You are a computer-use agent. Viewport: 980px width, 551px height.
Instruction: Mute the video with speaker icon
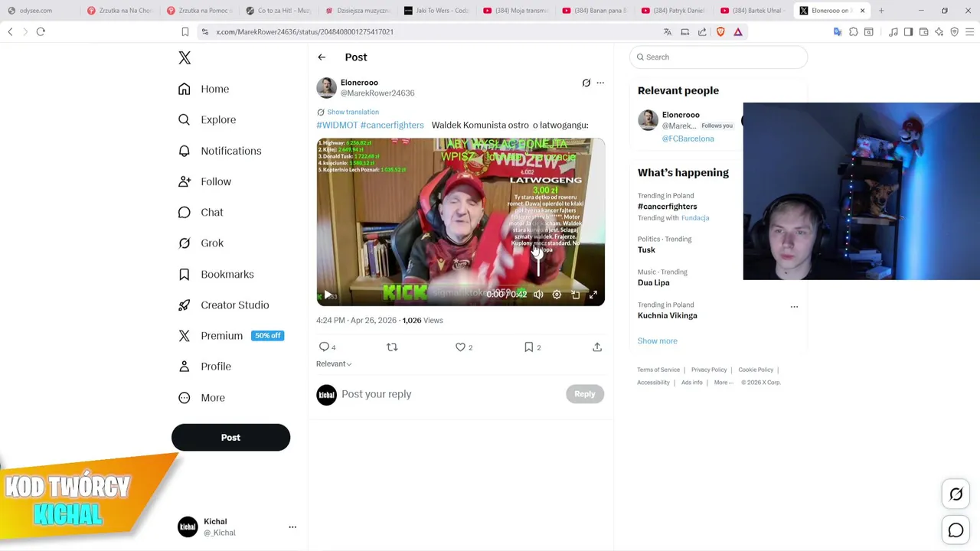point(538,295)
